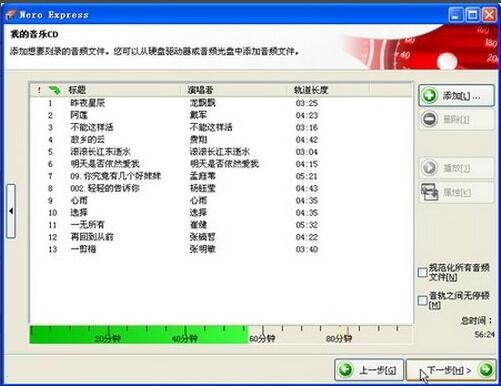
Task: Click the Nero Express title bar logo
Action: pyautogui.click(x=11, y=15)
